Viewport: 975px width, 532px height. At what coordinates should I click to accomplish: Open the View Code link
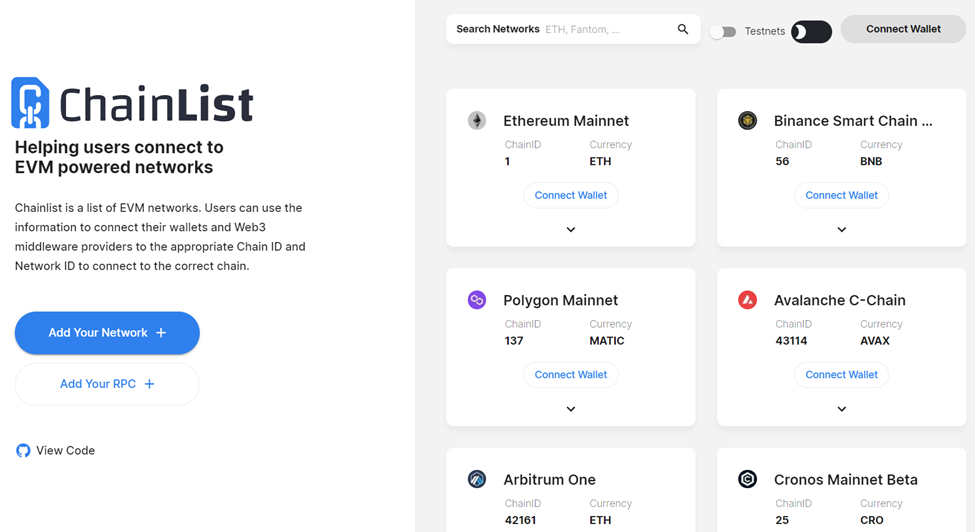65,451
